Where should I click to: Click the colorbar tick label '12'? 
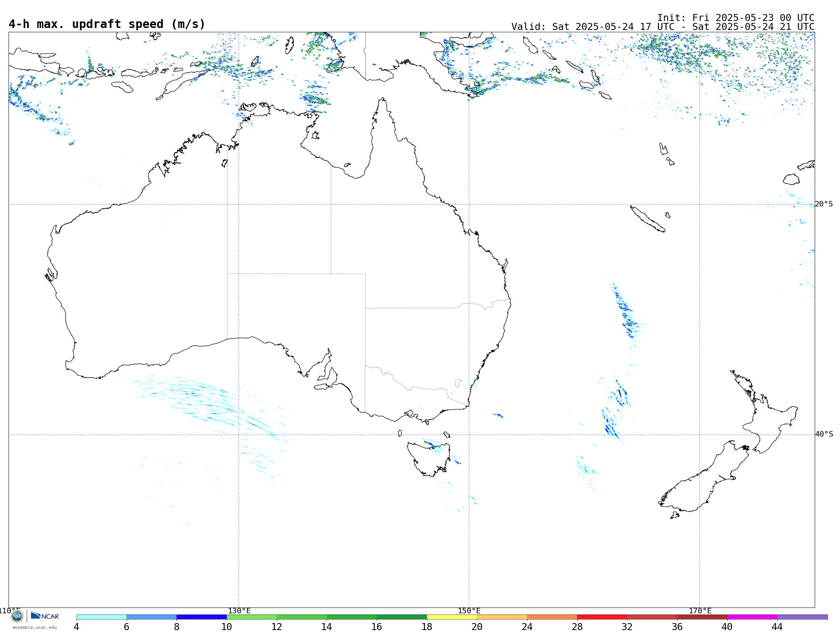pos(277,627)
